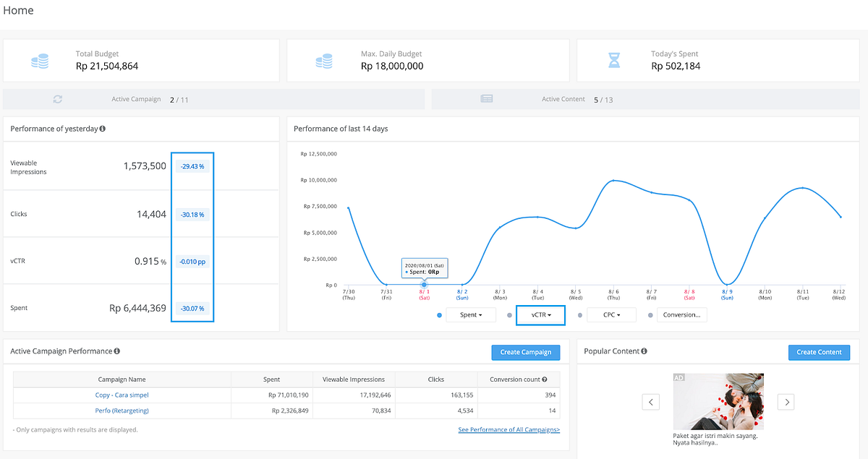Image resolution: width=868 pixels, height=459 pixels.
Task: Click the Active Content keyboard icon
Action: [x=486, y=98]
